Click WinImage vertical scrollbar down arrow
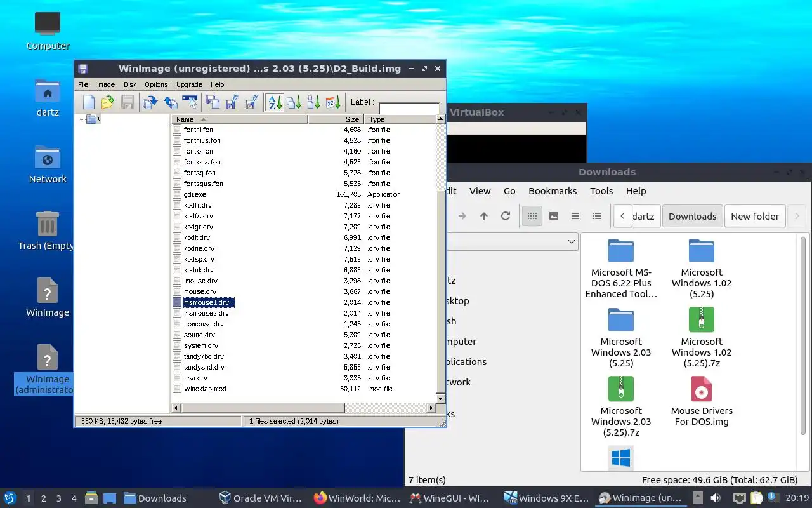 click(441, 398)
